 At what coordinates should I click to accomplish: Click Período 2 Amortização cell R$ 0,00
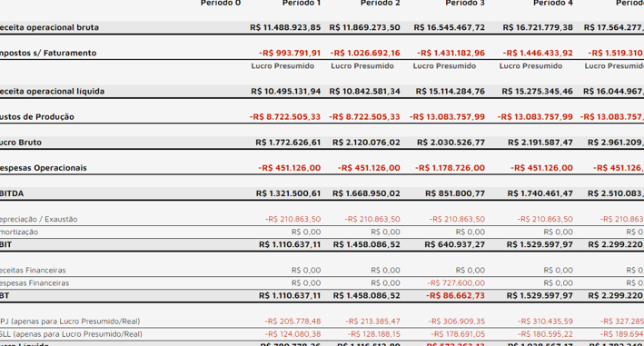(385, 232)
